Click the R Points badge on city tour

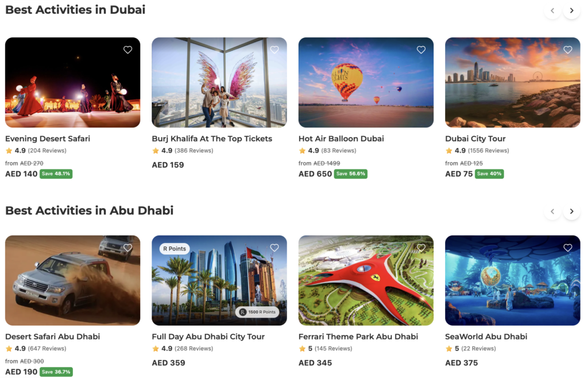175,249
